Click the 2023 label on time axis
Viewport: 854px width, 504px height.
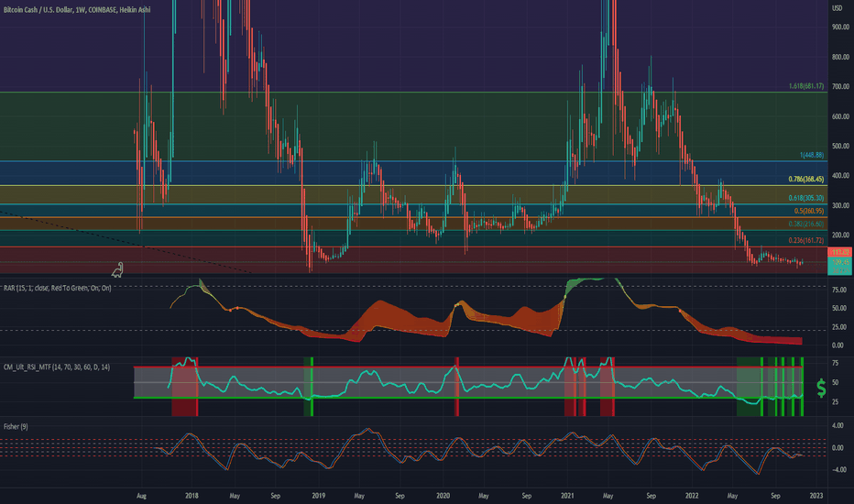tap(816, 496)
